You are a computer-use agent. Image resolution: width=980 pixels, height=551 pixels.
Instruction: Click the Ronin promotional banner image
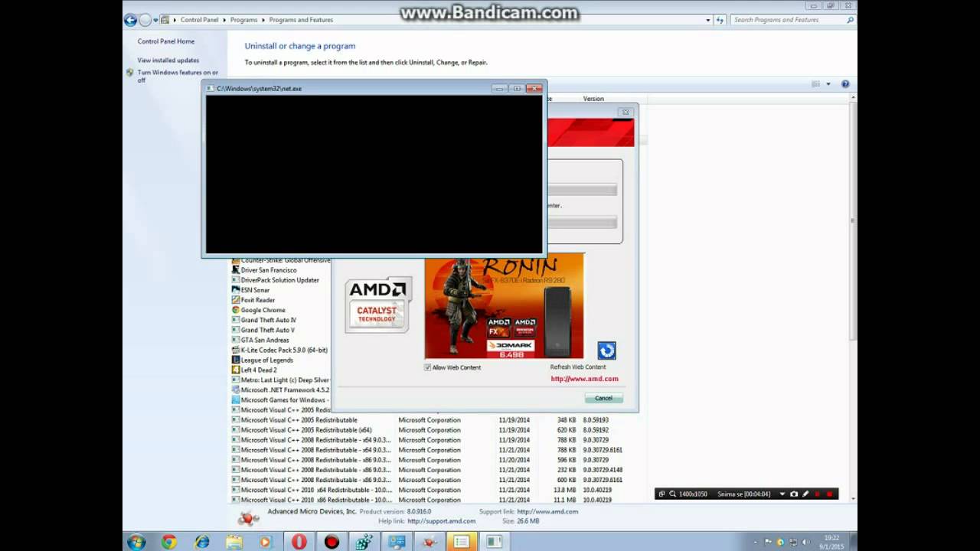tap(504, 308)
